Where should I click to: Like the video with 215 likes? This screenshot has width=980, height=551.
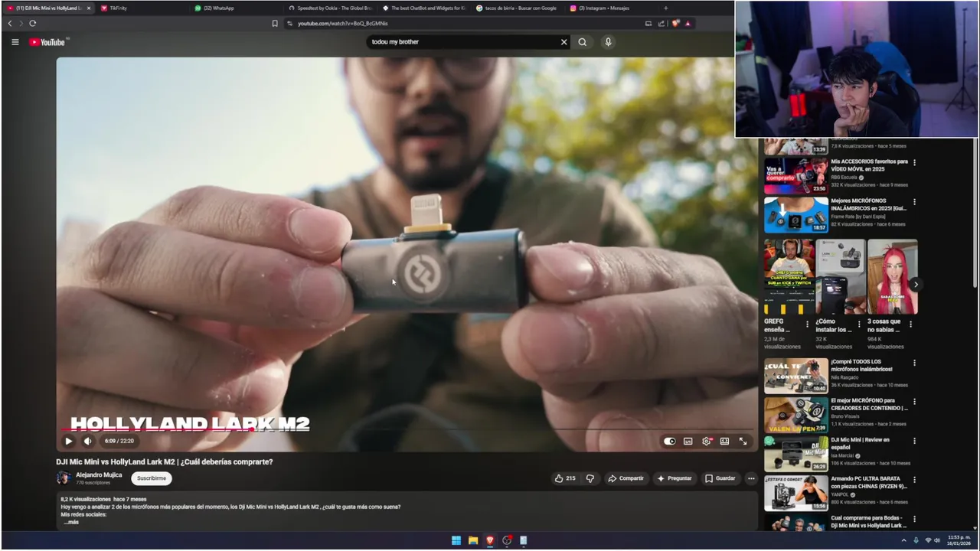[565, 478]
